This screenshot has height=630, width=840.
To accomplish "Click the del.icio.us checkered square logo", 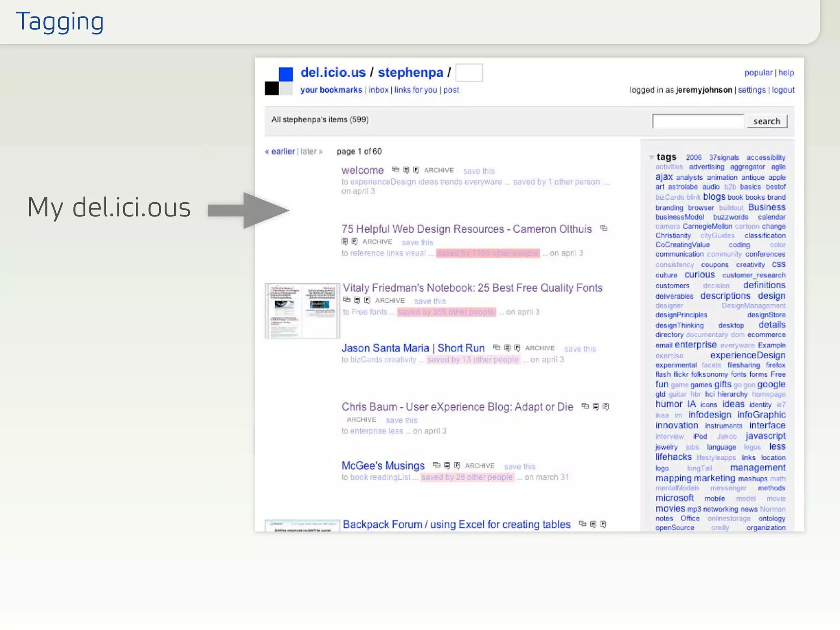I will (x=279, y=81).
